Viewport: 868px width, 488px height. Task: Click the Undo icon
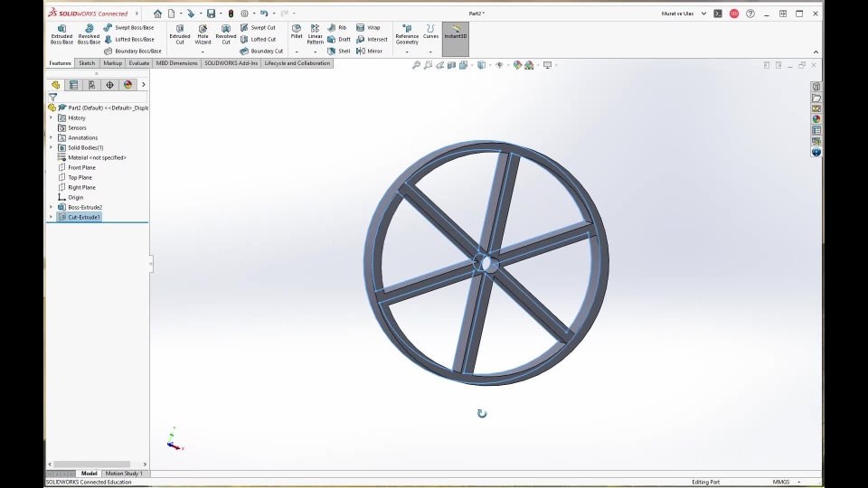[x=264, y=14]
